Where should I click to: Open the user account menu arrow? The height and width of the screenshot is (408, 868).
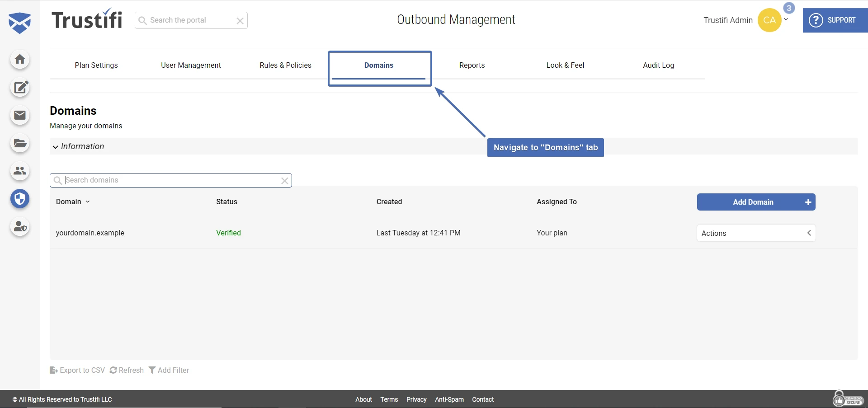786,19
